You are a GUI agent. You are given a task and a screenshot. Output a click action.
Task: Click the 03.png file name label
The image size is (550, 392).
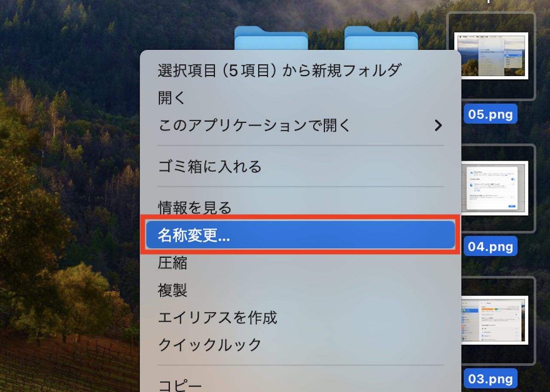(x=490, y=379)
